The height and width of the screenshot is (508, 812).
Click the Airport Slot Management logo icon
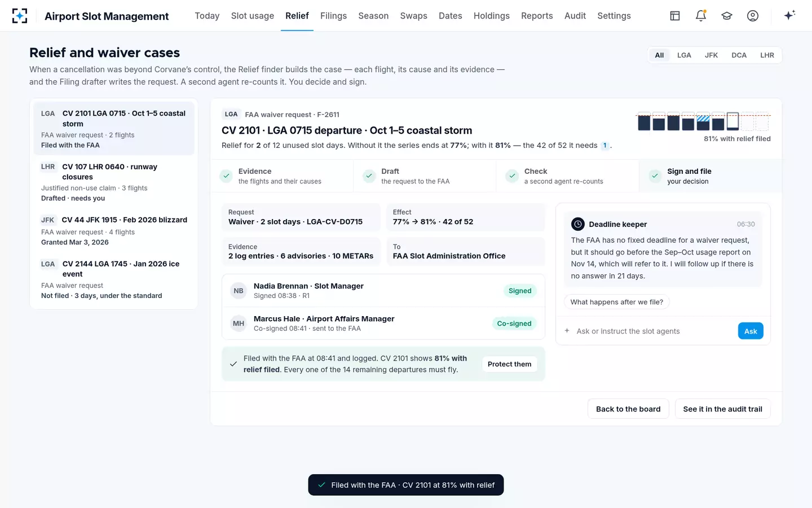[x=20, y=16]
